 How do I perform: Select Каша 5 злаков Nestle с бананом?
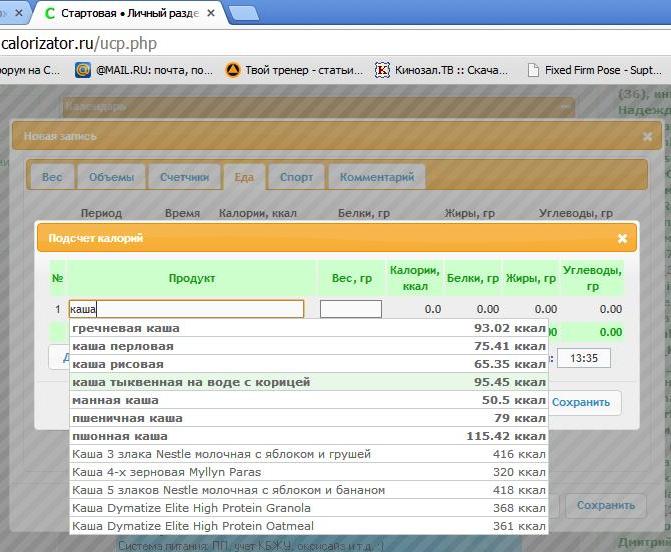309,490
